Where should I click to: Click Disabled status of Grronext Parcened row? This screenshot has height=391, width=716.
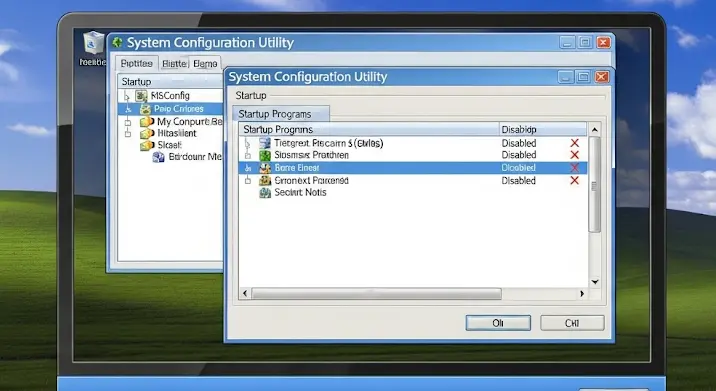tap(519, 181)
